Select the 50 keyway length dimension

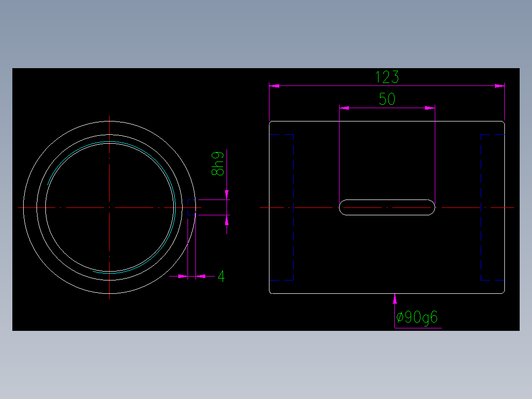click(x=387, y=99)
